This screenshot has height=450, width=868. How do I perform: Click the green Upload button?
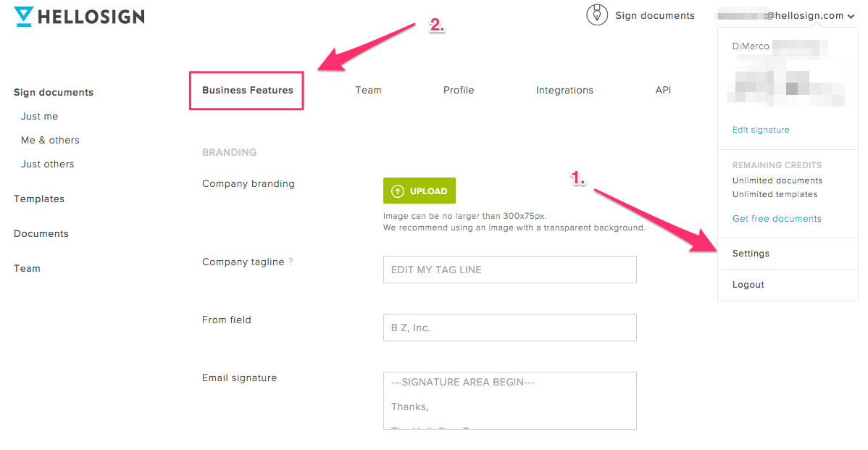pyautogui.click(x=419, y=191)
